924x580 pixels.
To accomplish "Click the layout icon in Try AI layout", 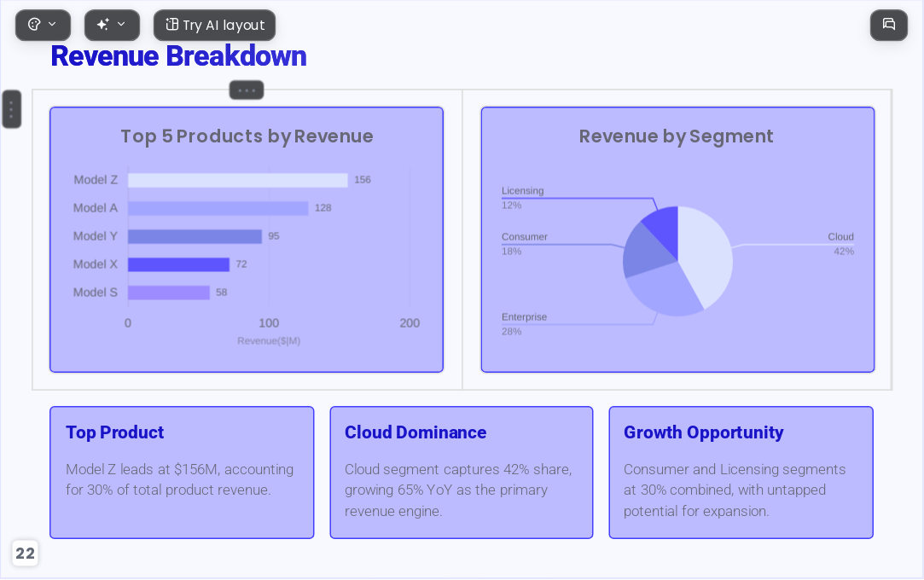I will point(171,25).
